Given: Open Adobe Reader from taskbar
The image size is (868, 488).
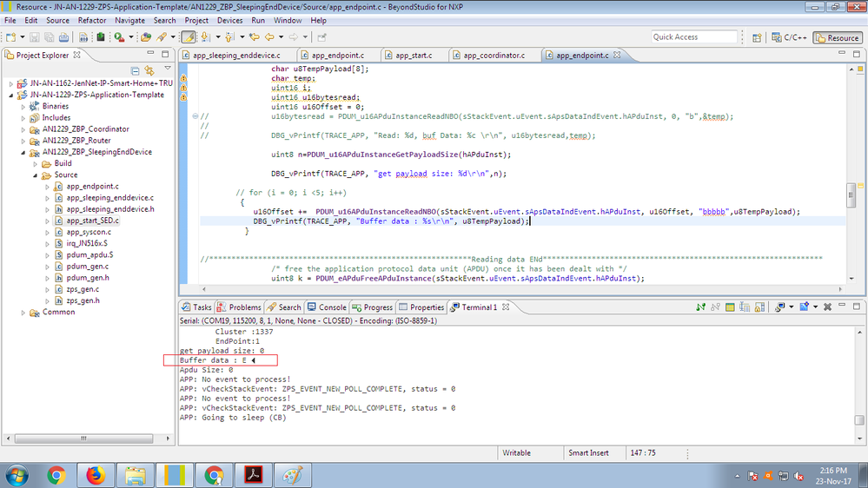Looking at the screenshot, I should point(253,475).
